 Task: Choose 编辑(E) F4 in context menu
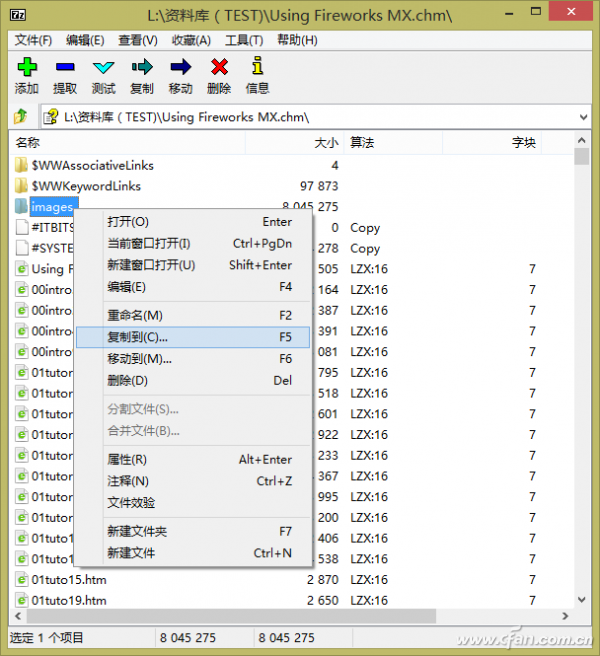193,287
